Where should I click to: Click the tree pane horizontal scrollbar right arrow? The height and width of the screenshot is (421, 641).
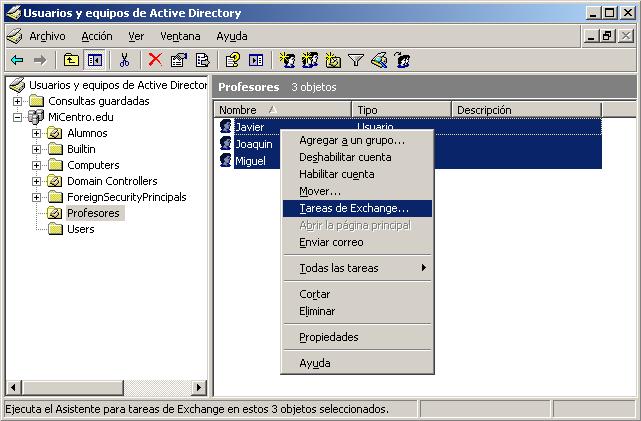(200, 387)
